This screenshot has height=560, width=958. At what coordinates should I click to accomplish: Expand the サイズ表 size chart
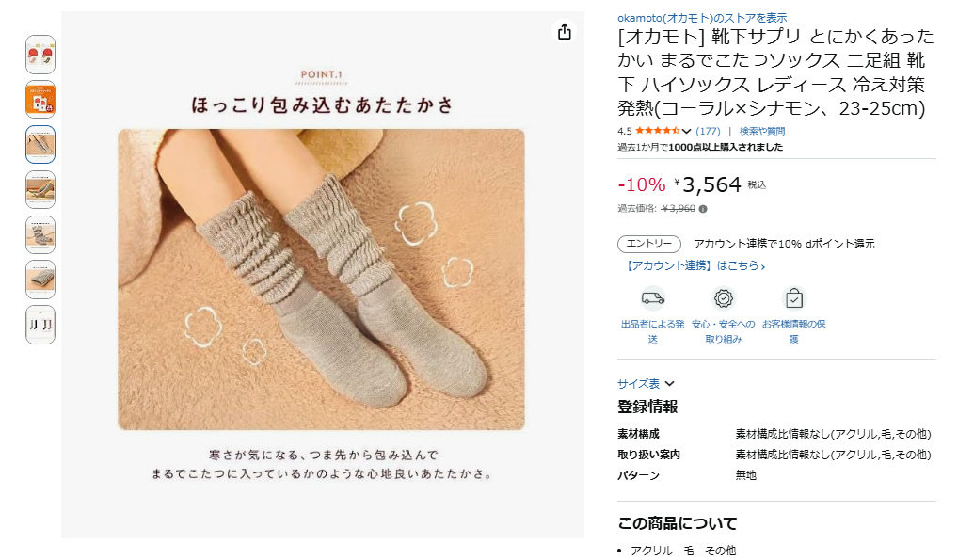pos(646,384)
